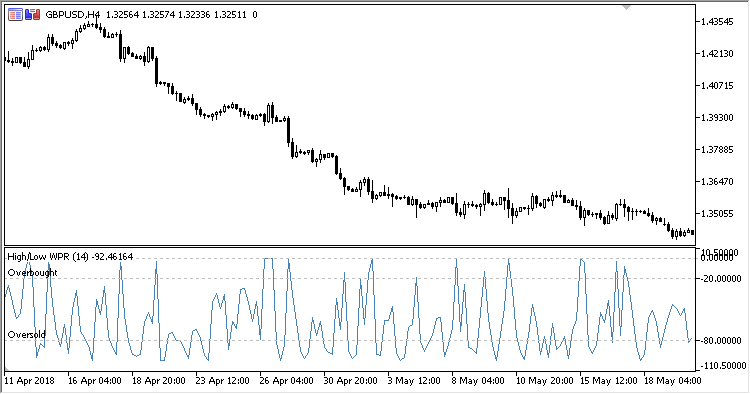Click the -92.46164 indicator current value
Screen dimensions: 750x394
click(112, 257)
